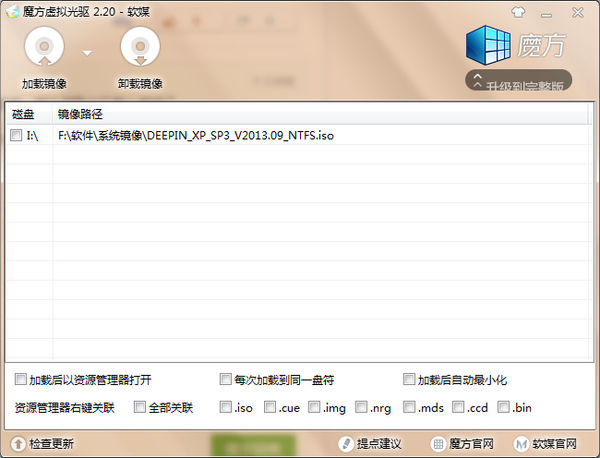This screenshot has width=600, height=458.
Task: Open the 提点建议 feedback link
Action: coord(379,444)
